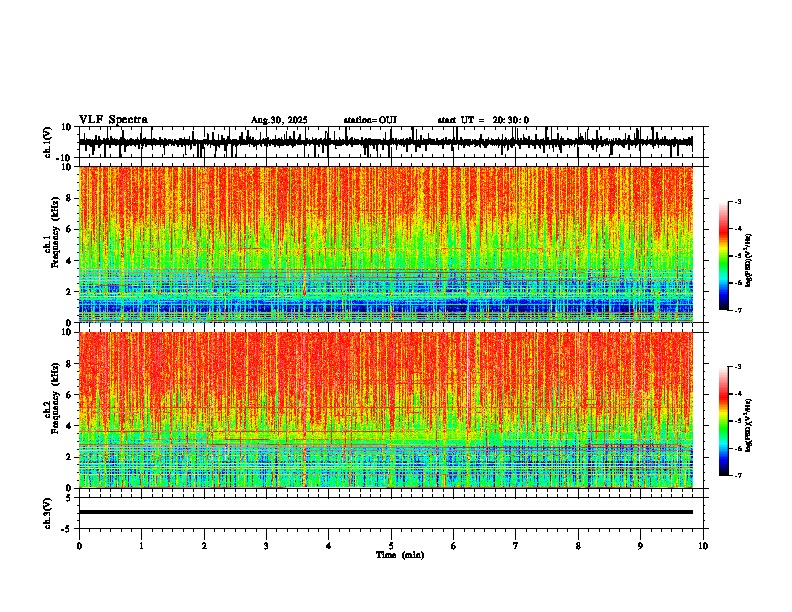
Task: Click time axis tick label "1"
Action: click(x=141, y=546)
